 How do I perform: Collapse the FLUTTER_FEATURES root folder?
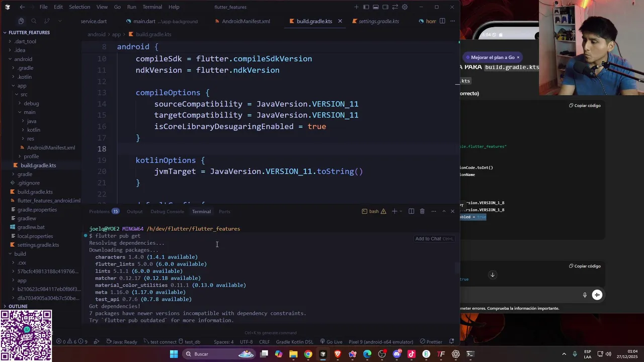tap(29, 33)
